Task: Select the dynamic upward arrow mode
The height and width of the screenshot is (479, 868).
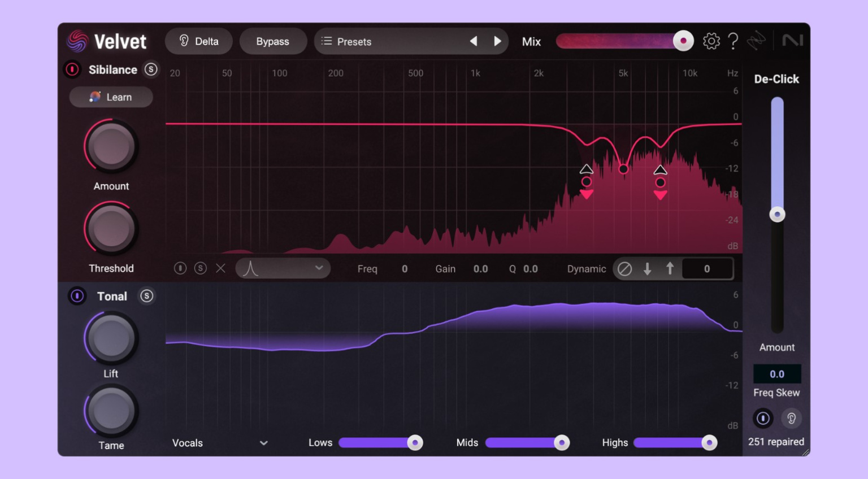Action: click(x=670, y=269)
